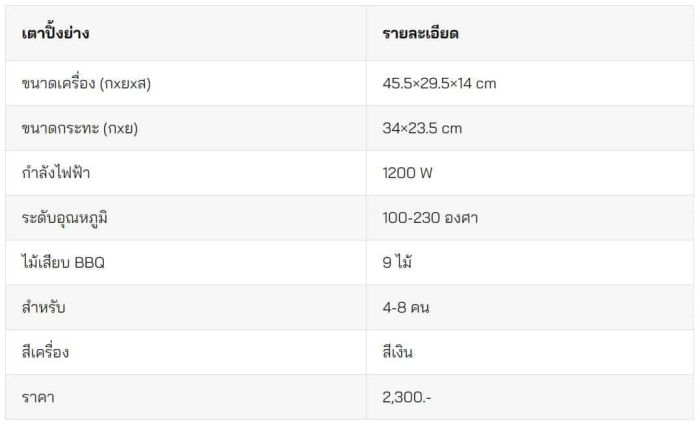Click the รายละเอียด column header
Image resolution: width=700 pixels, height=425 pixels.
420,33
